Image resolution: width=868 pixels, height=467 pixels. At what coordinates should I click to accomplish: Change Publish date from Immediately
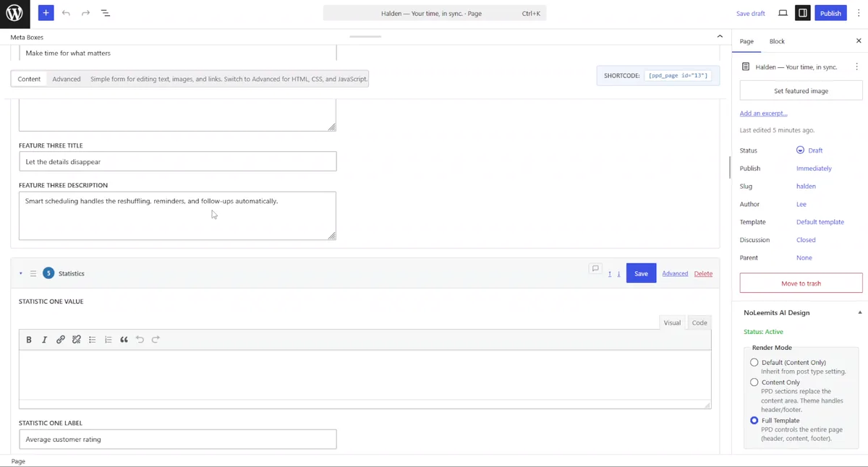[814, 168]
